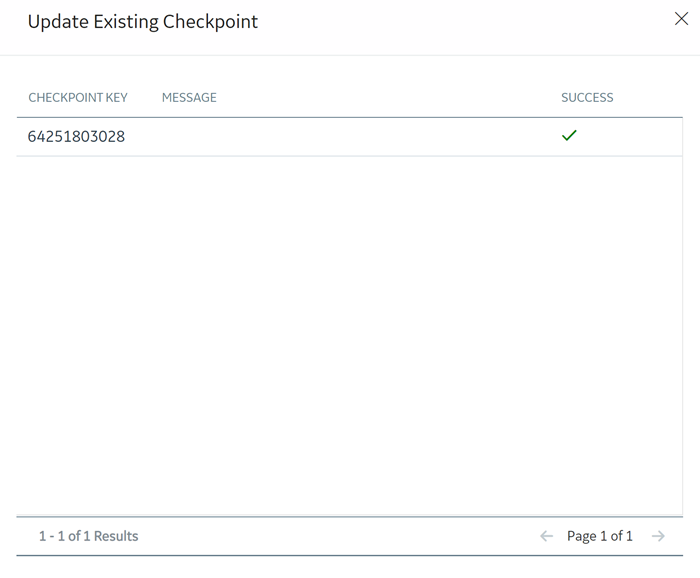Viewport: 700px width, 578px height.
Task: Click header gap between Message and Success
Action: tap(388, 97)
